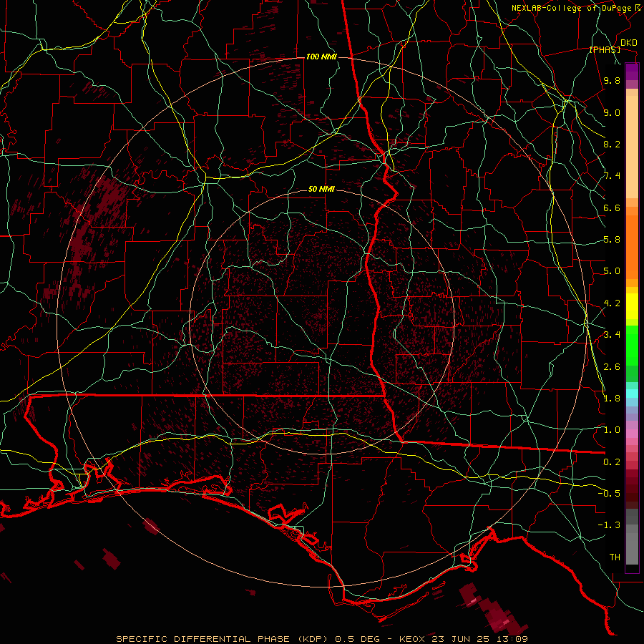Click the -0.5 legend value
This screenshot has height=644, width=644.
click(x=609, y=493)
